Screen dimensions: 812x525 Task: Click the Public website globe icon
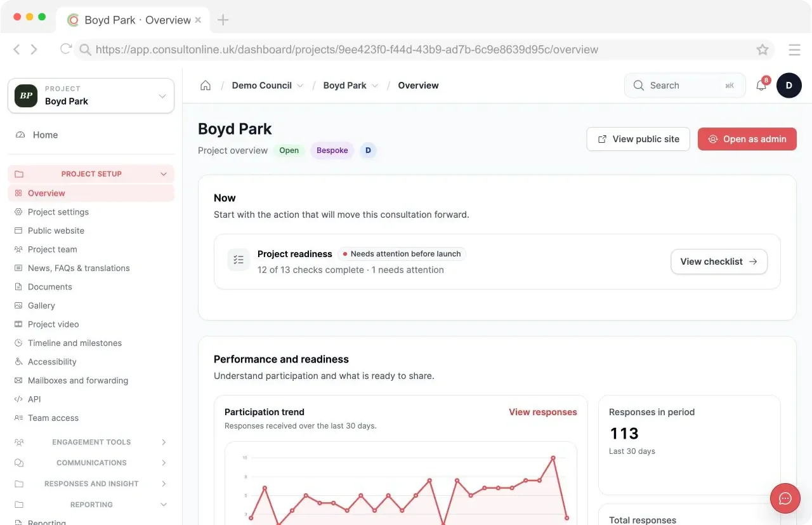[x=18, y=231]
